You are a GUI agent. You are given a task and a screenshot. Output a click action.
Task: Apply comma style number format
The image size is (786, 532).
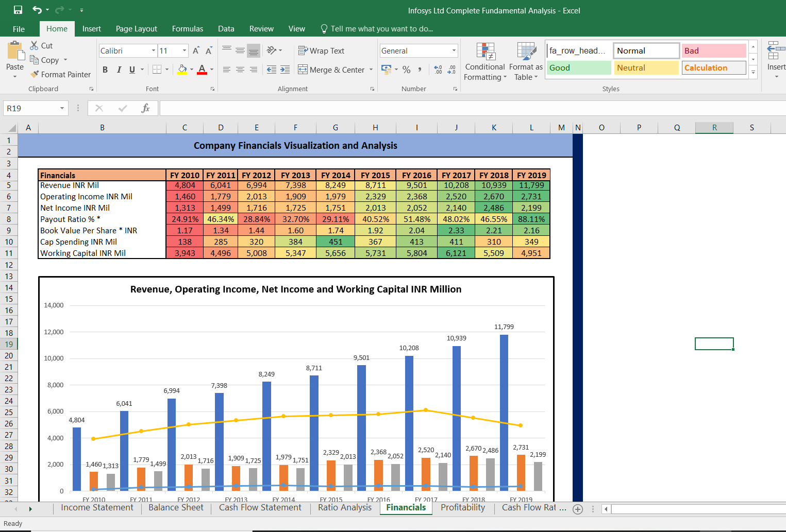(420, 70)
